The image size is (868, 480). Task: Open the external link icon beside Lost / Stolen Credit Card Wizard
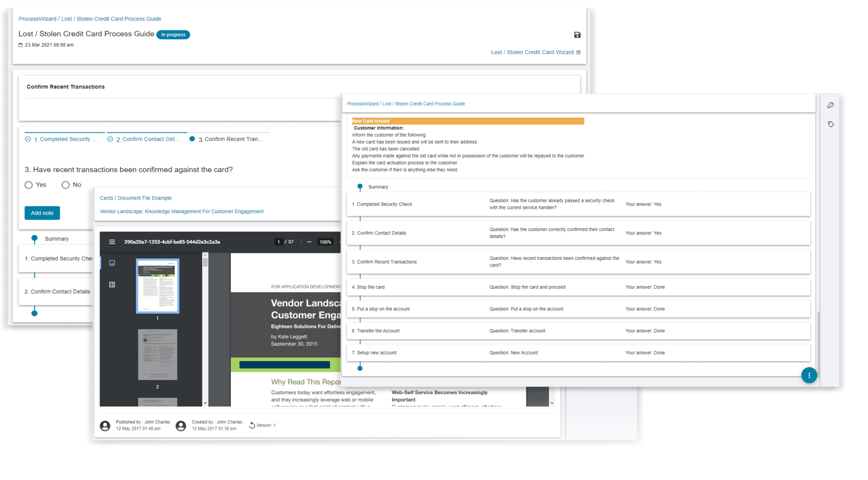(578, 52)
